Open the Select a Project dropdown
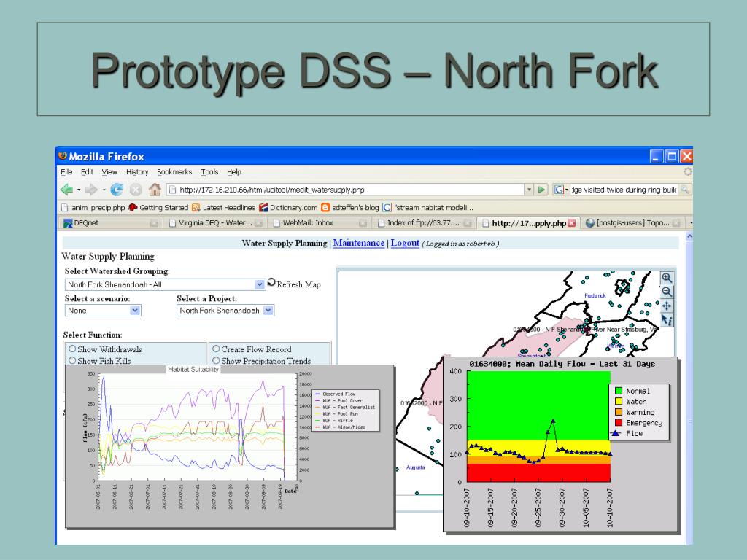The height and width of the screenshot is (560, 747). tap(268, 311)
